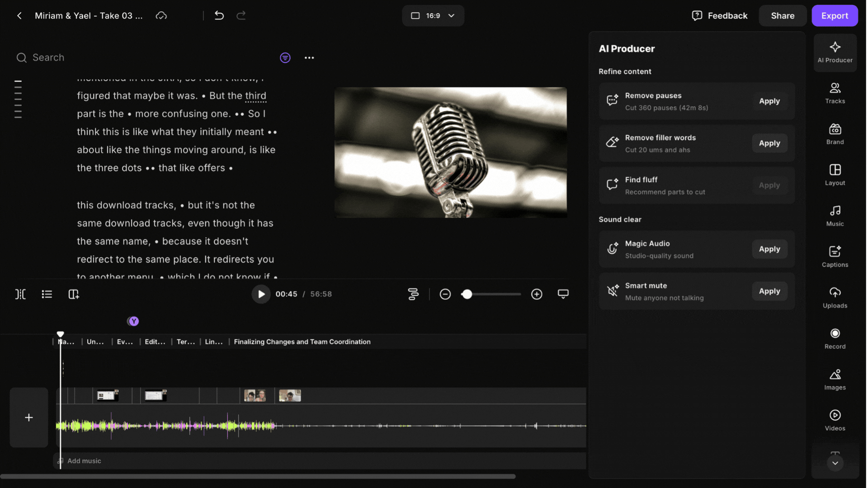This screenshot has height=488, width=868.
Task: Open the Tracks sidebar tab
Action: point(835,94)
